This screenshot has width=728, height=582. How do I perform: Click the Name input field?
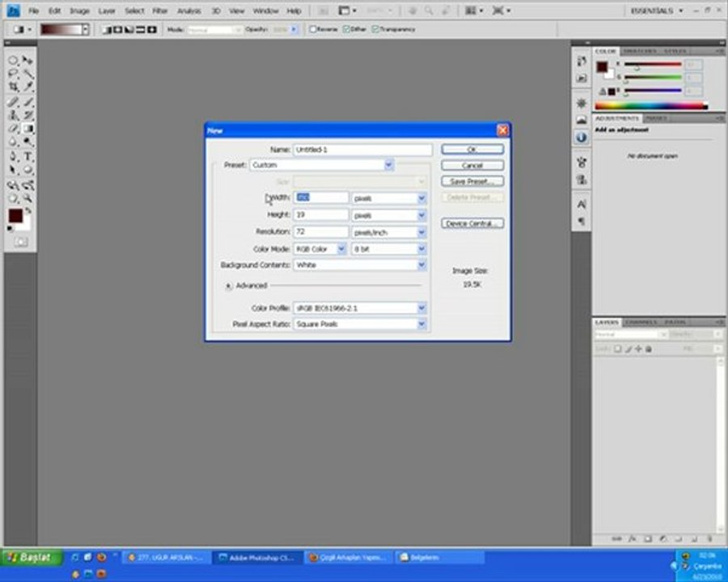tap(362, 150)
